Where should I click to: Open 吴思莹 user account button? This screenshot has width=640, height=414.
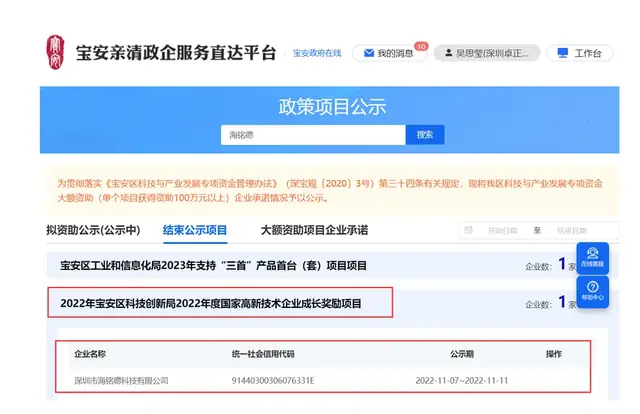coord(487,53)
